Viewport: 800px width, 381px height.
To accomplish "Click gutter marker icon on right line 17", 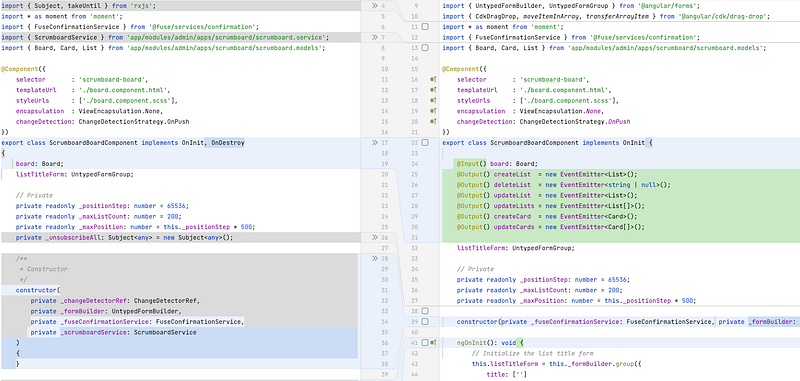I will (433, 90).
